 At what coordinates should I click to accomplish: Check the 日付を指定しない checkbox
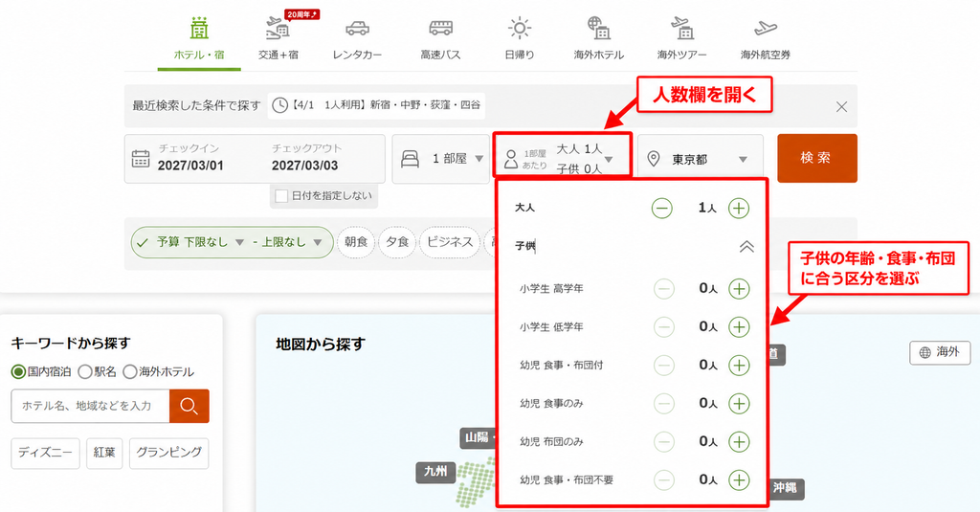pos(281,196)
